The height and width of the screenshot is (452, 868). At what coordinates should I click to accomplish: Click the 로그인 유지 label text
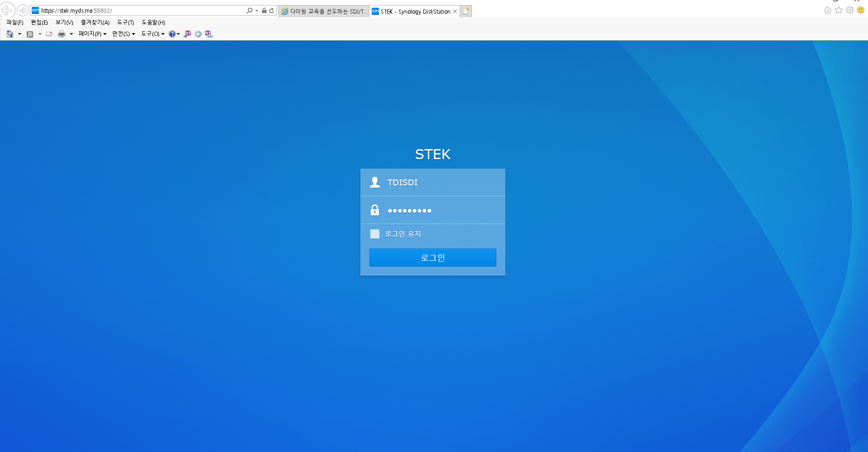pos(403,234)
